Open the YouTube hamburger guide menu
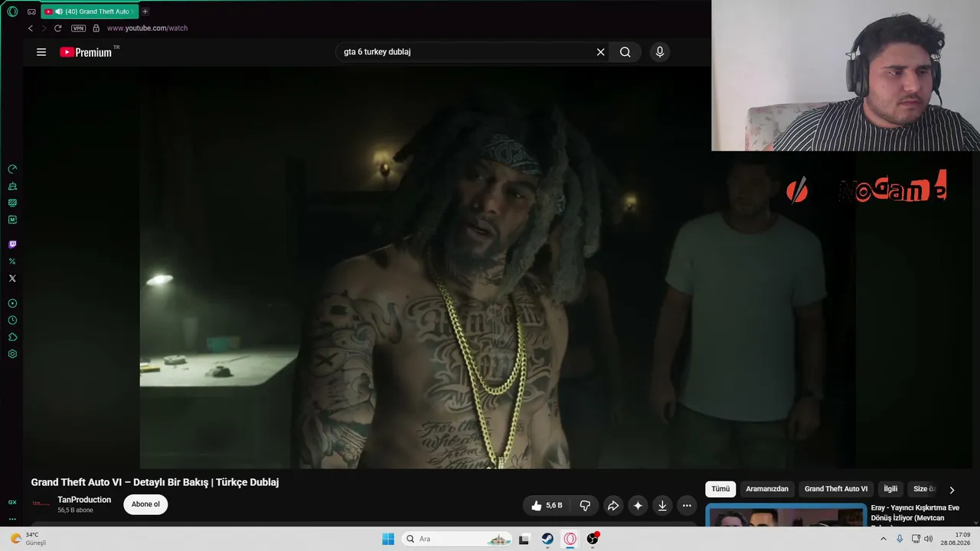 click(41, 52)
